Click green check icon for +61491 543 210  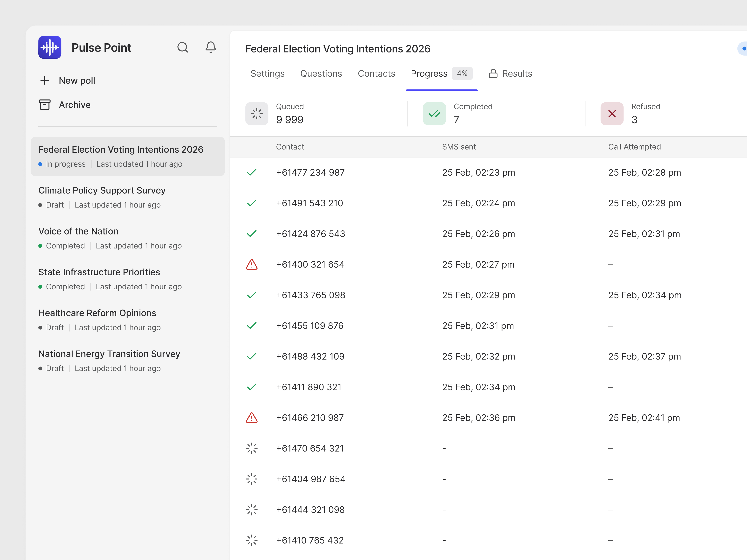pos(252,203)
